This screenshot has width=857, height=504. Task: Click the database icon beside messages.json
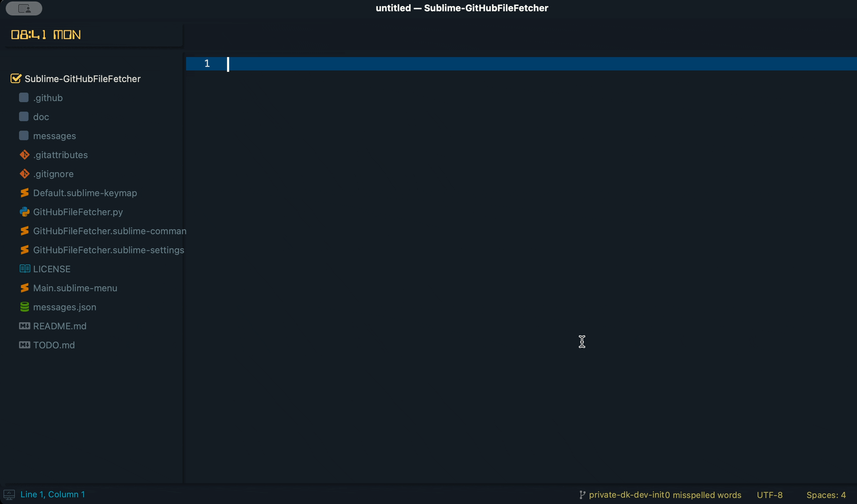click(x=24, y=307)
